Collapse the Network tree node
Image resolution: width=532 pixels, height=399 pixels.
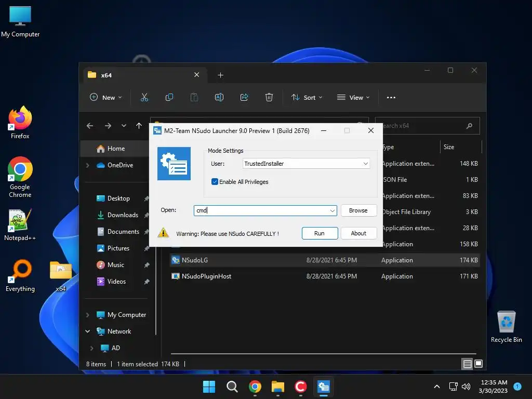coord(87,331)
